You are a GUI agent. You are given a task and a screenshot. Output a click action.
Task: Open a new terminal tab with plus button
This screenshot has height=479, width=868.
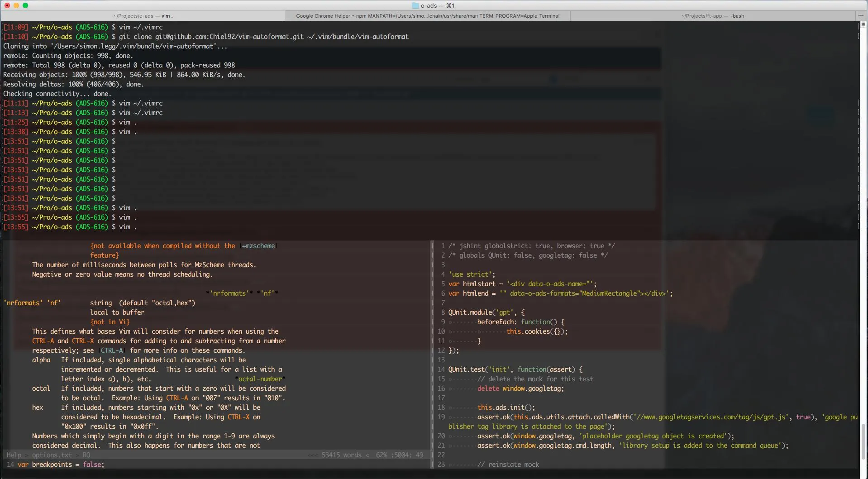(x=861, y=16)
